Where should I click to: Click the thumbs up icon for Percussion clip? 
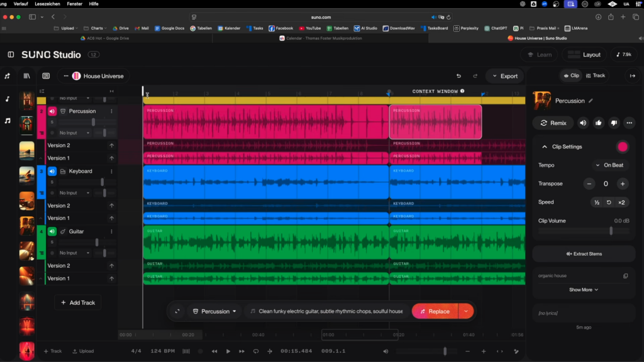[x=599, y=123]
